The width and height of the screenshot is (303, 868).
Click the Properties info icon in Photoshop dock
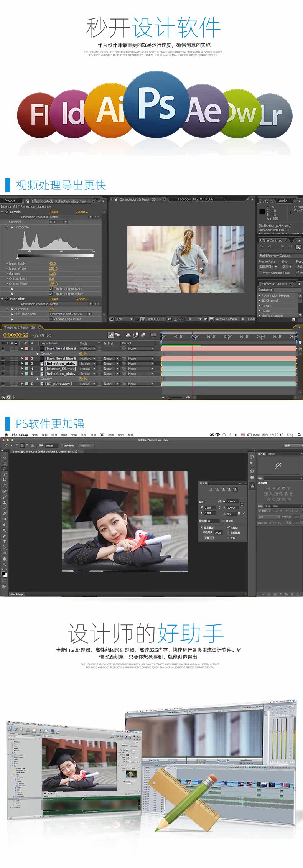[252, 478]
